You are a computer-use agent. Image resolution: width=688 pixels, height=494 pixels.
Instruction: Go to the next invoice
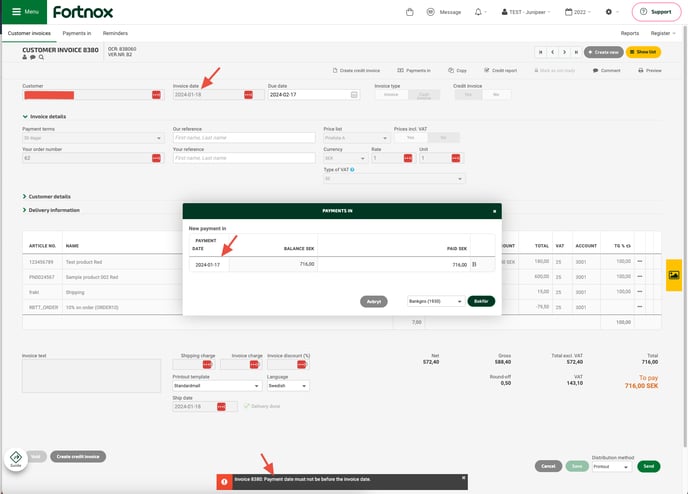[564, 52]
